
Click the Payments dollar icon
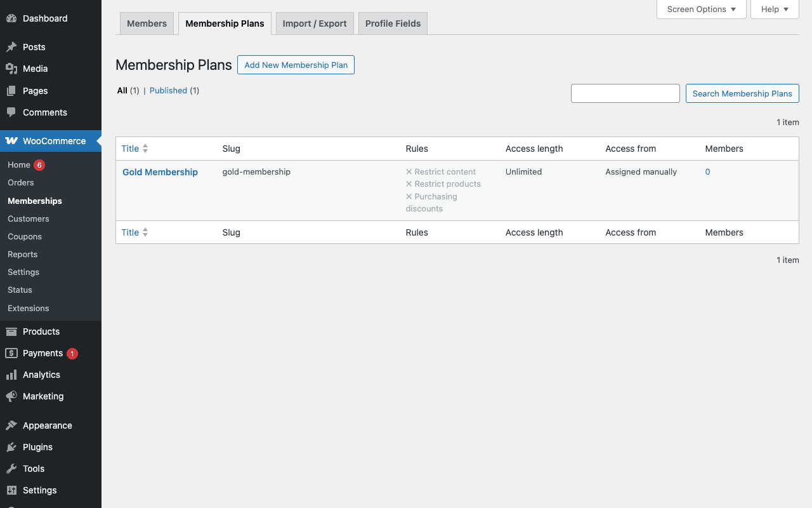[x=11, y=353]
